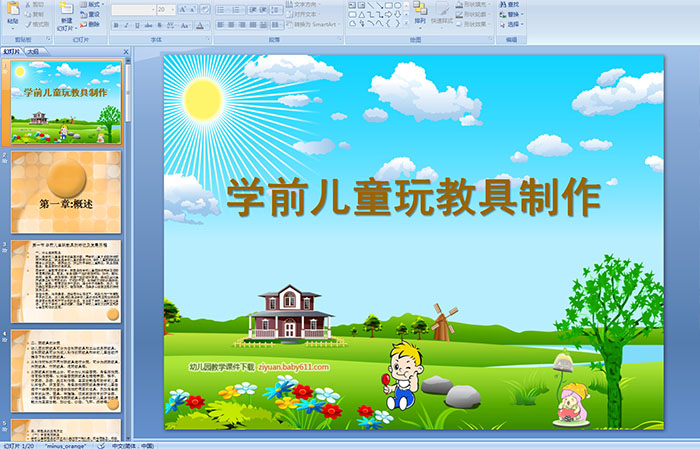Decrease font size with shrink-font icon
Screen dimensions: 700x449
[193, 10]
